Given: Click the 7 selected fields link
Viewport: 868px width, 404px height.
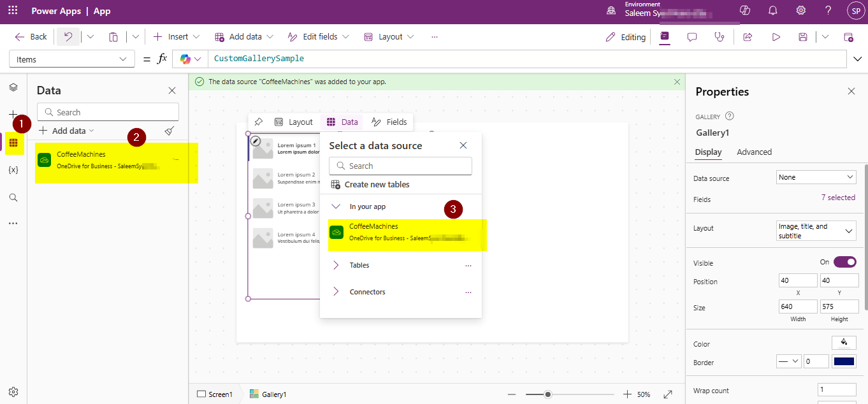Looking at the screenshot, I should click(x=838, y=198).
